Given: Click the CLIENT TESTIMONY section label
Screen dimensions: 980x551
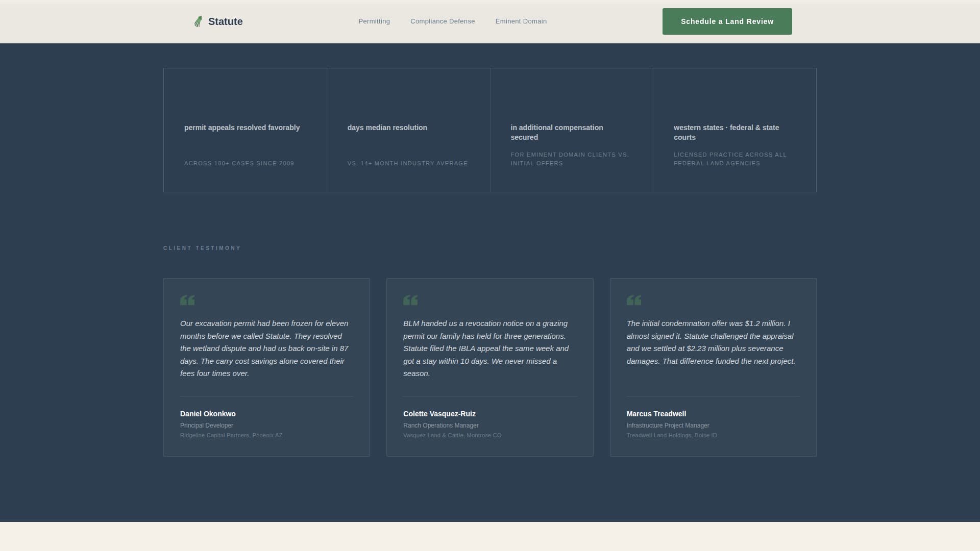Looking at the screenshot, I should pyautogui.click(x=202, y=248).
